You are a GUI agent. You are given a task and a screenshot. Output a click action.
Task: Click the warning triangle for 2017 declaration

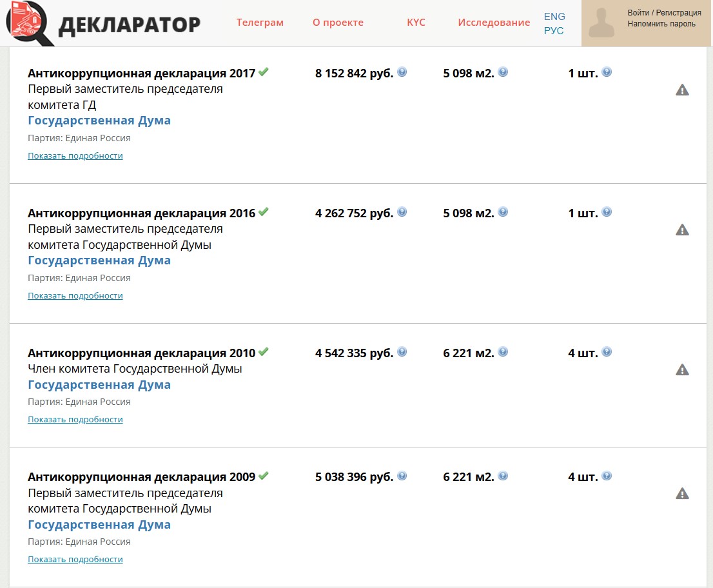pyautogui.click(x=682, y=90)
